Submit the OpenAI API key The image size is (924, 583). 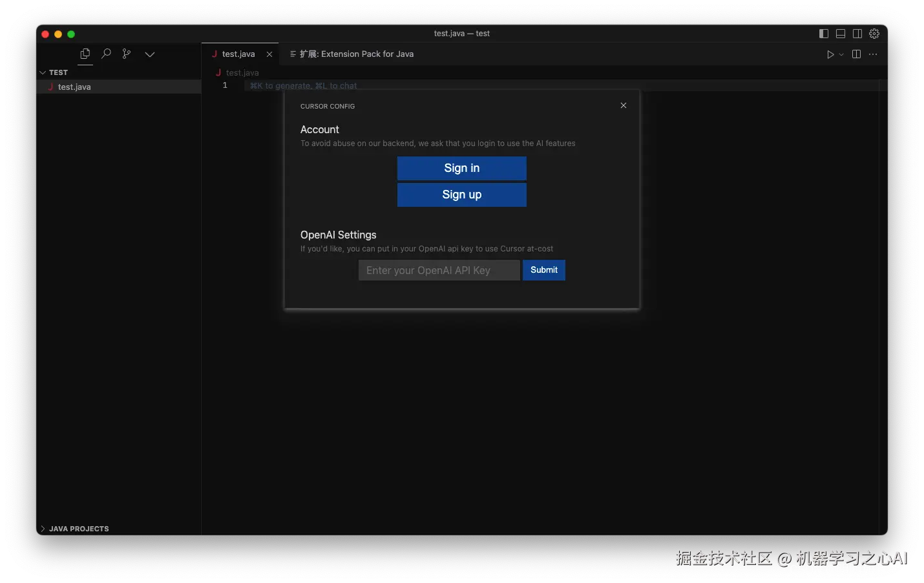(544, 270)
